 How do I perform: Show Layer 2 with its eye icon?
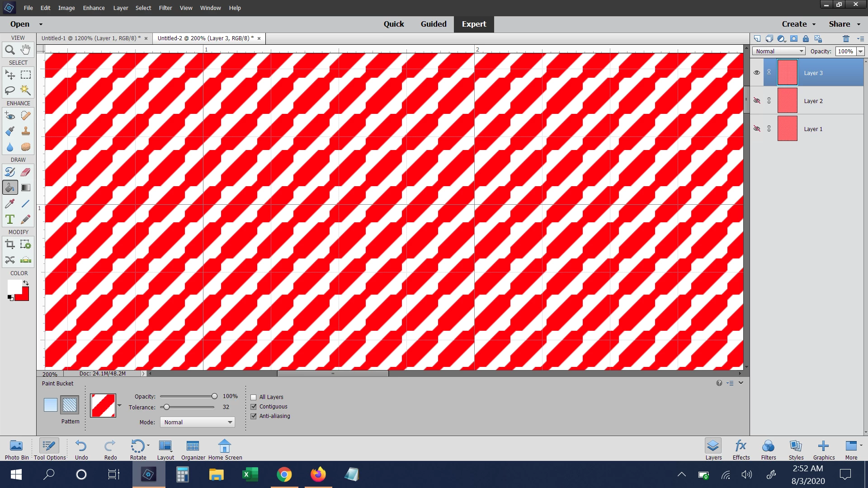757,101
